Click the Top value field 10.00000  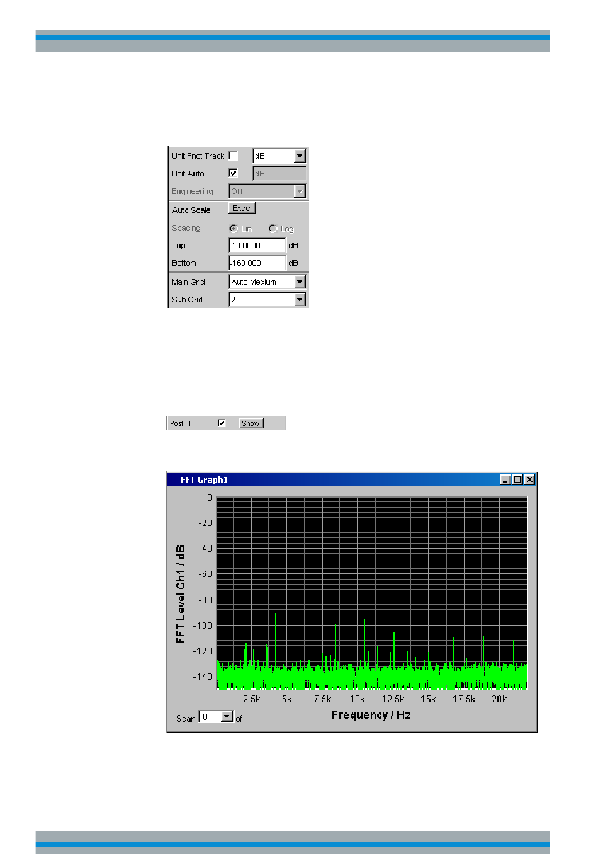[x=257, y=246]
